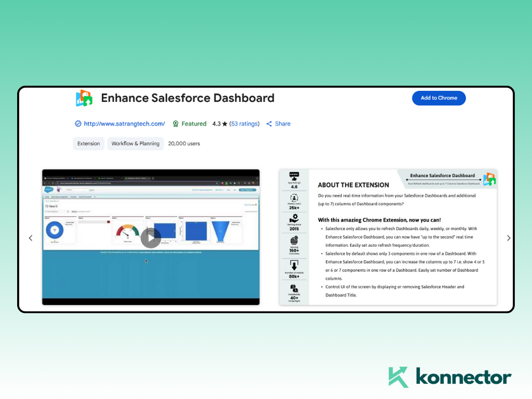Click the logo in the screenshot slide header
532x399 pixels.
tap(489, 179)
